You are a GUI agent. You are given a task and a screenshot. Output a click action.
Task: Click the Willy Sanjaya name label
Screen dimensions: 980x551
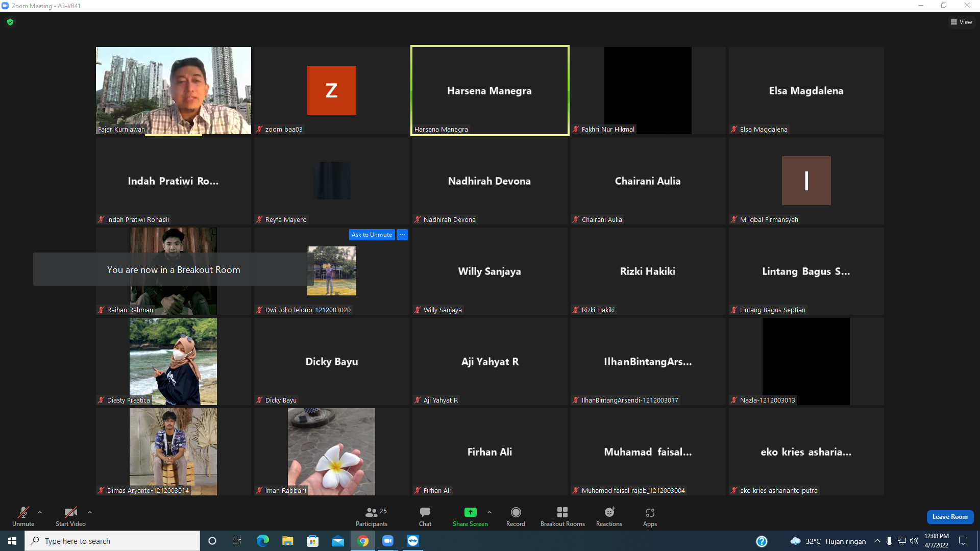coord(443,310)
